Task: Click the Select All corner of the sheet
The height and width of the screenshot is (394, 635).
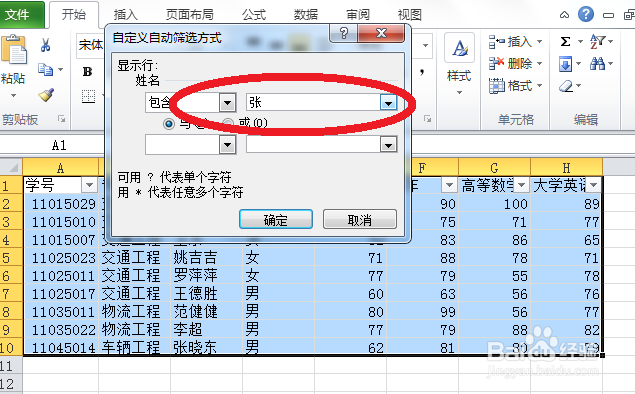Action: point(11,167)
